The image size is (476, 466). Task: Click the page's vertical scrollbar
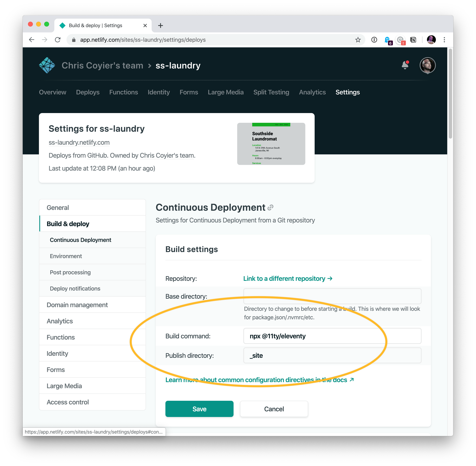coord(450,93)
